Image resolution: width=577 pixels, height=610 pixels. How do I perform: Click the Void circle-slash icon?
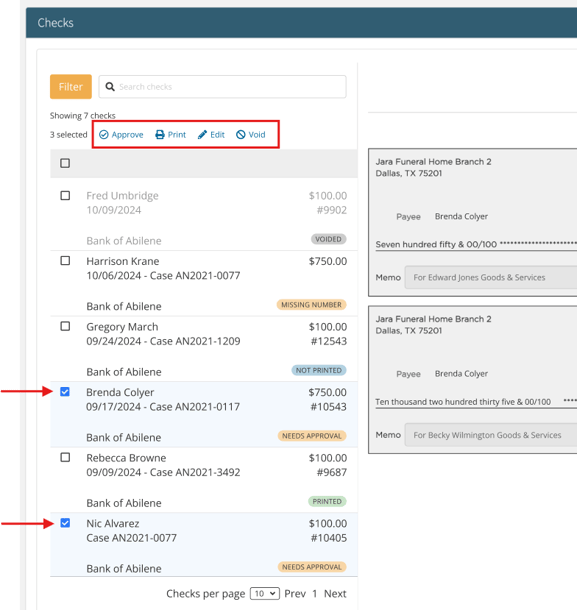pyautogui.click(x=241, y=135)
